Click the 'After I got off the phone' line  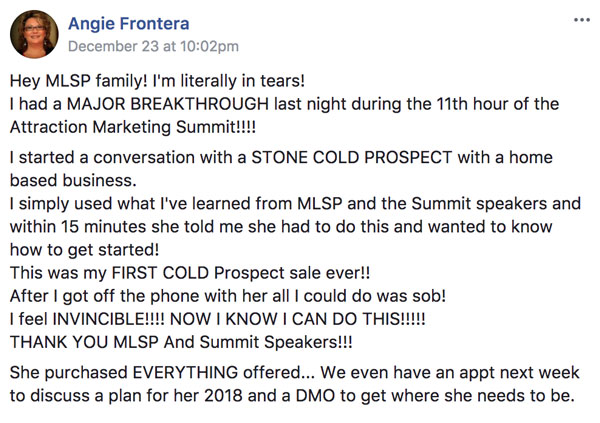[x=228, y=296]
